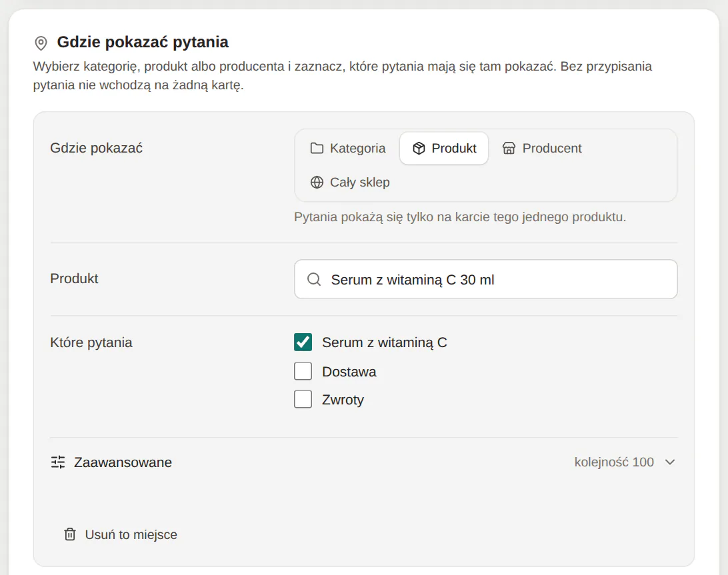Click the search magnifier icon in Produkt field

click(314, 279)
